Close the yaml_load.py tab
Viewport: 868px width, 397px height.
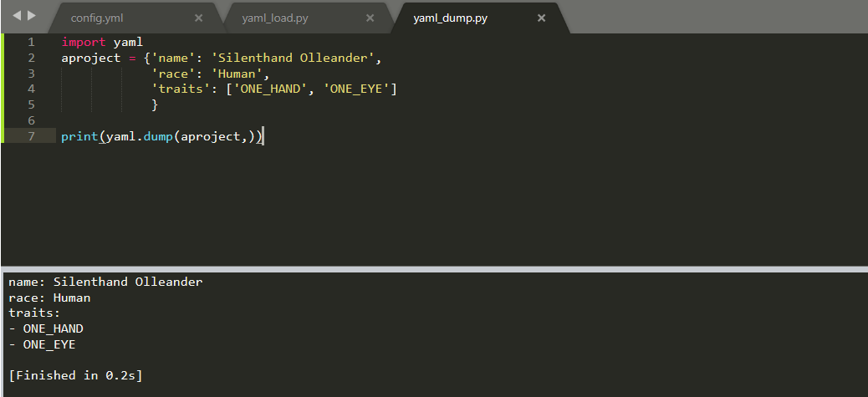(x=370, y=18)
